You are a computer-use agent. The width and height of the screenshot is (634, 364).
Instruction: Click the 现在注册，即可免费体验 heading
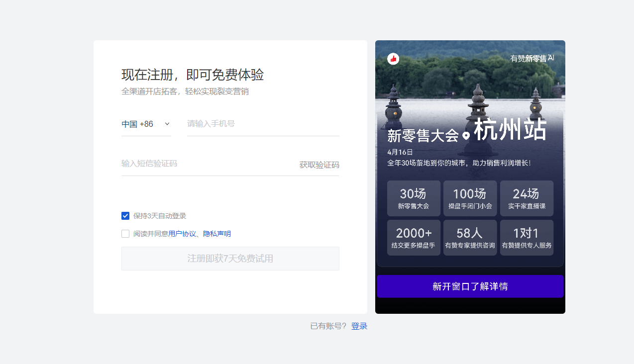pyautogui.click(x=193, y=75)
